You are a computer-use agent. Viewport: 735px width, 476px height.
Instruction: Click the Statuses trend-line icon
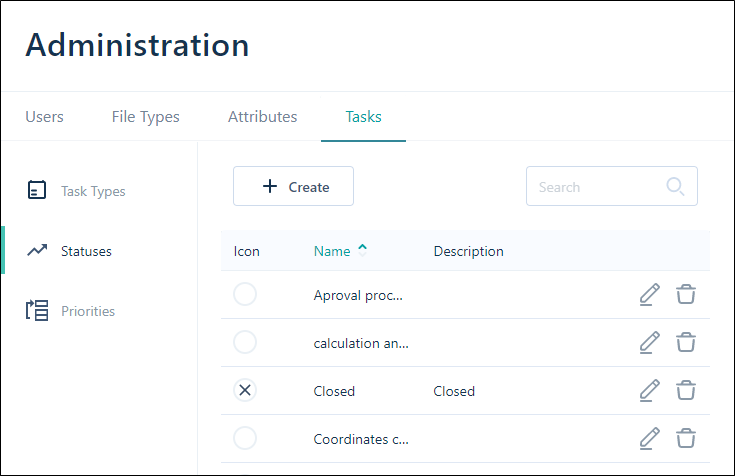tap(37, 250)
